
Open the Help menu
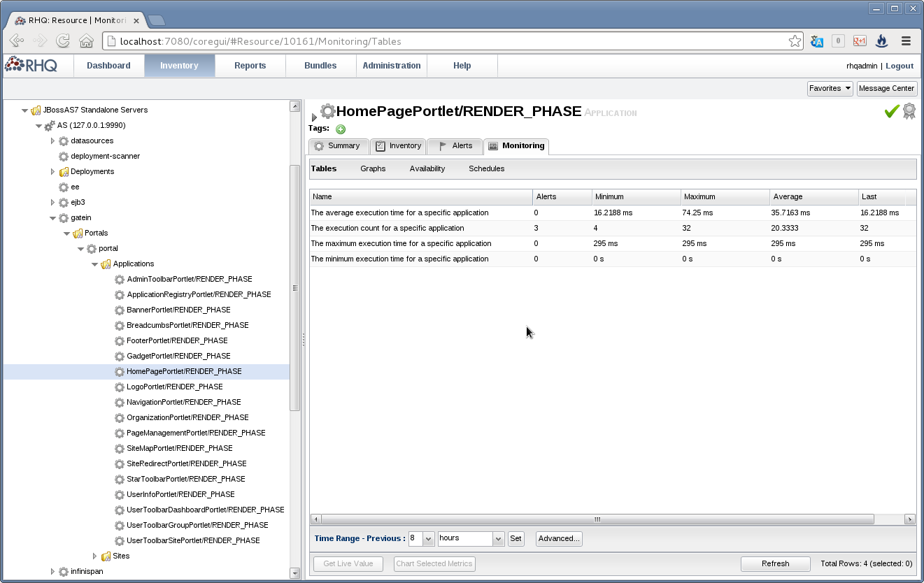tap(462, 66)
